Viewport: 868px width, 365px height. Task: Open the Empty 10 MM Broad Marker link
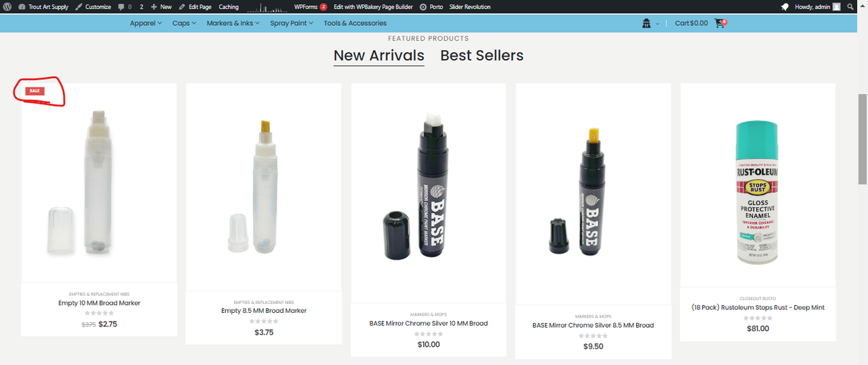[99, 303]
